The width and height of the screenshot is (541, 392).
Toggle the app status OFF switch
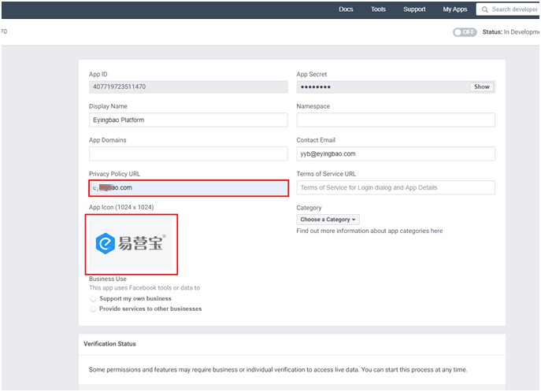coord(465,31)
